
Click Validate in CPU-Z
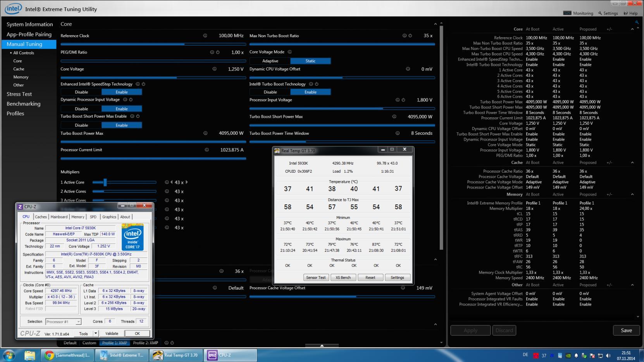tap(112, 333)
